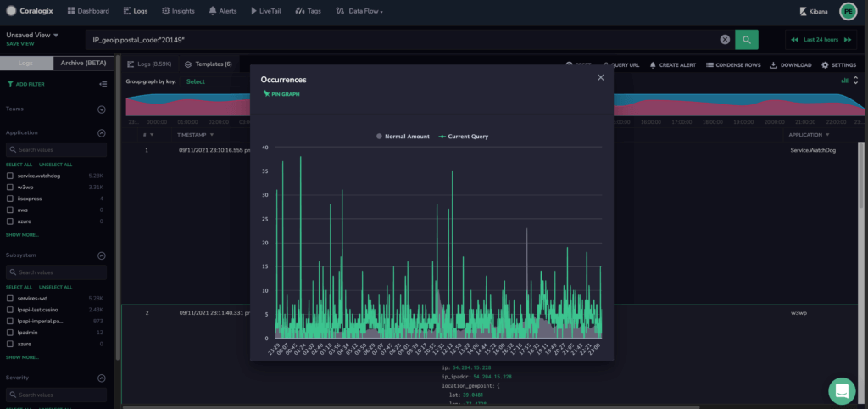Image resolution: width=868 pixels, height=409 pixels.
Task: Check the azure application checkbox
Action: pos(10,221)
